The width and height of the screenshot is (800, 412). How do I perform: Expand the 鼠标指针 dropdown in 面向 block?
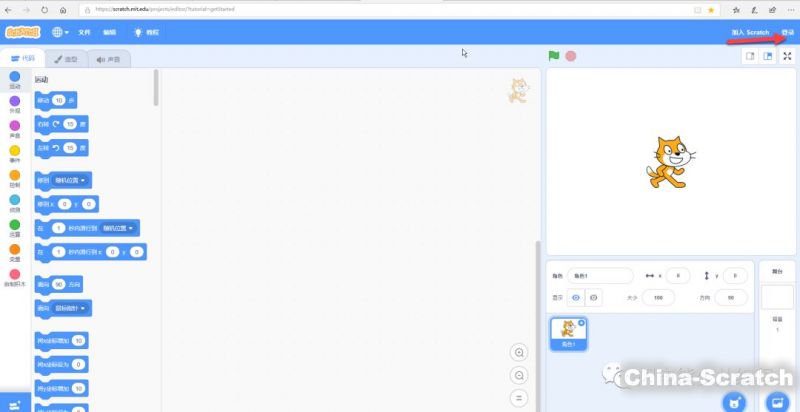pyautogui.click(x=73, y=308)
